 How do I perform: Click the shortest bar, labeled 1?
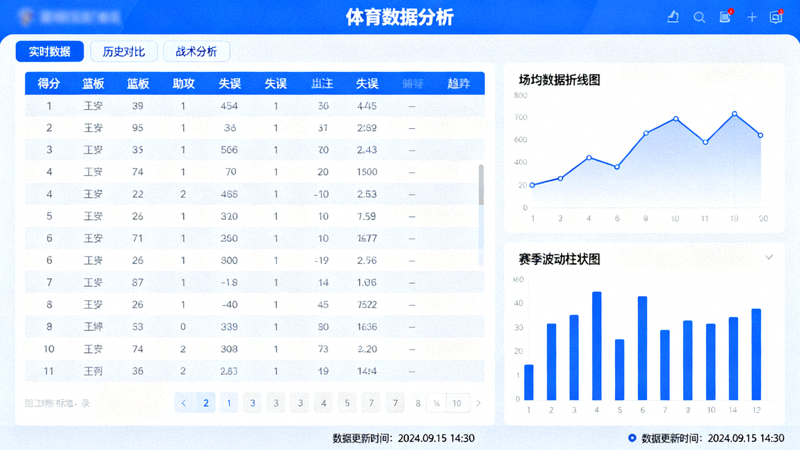pos(529,382)
